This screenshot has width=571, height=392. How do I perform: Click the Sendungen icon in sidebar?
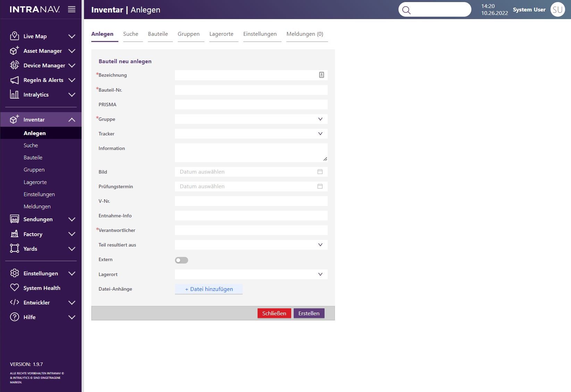pos(14,219)
